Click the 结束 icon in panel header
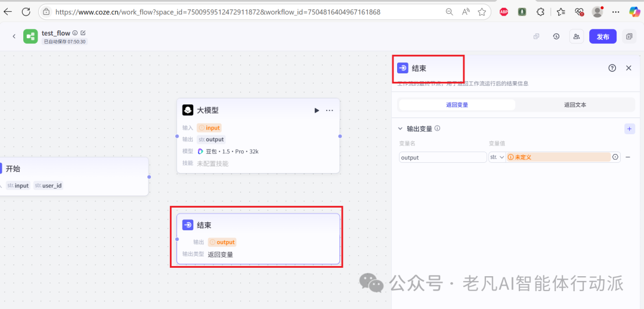The height and width of the screenshot is (309, 644). [403, 68]
